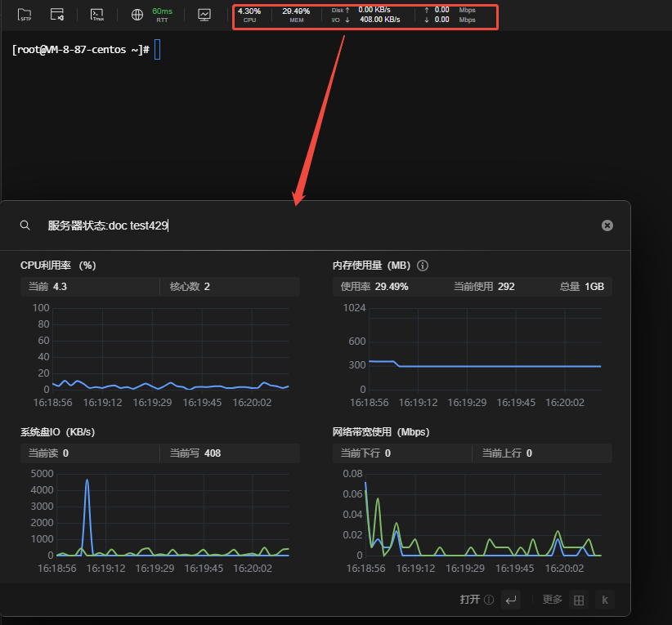Click the 内存使用量 (MB) heading

pos(372,266)
